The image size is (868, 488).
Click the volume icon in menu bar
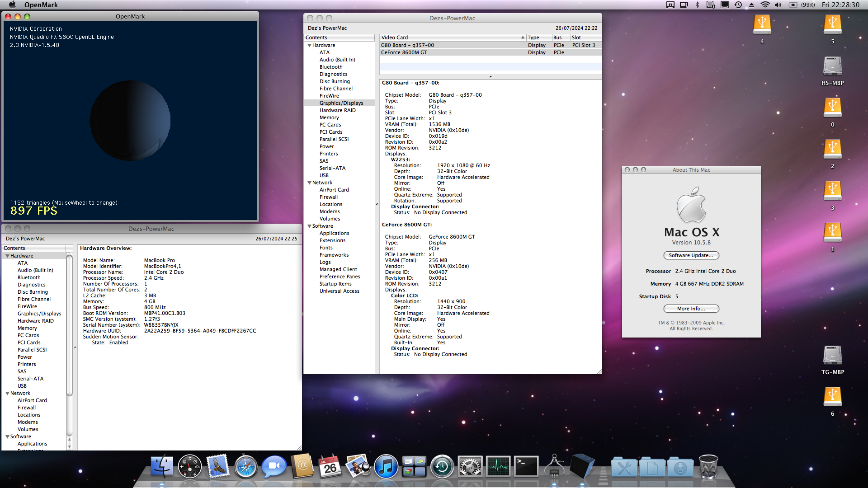click(x=778, y=5)
